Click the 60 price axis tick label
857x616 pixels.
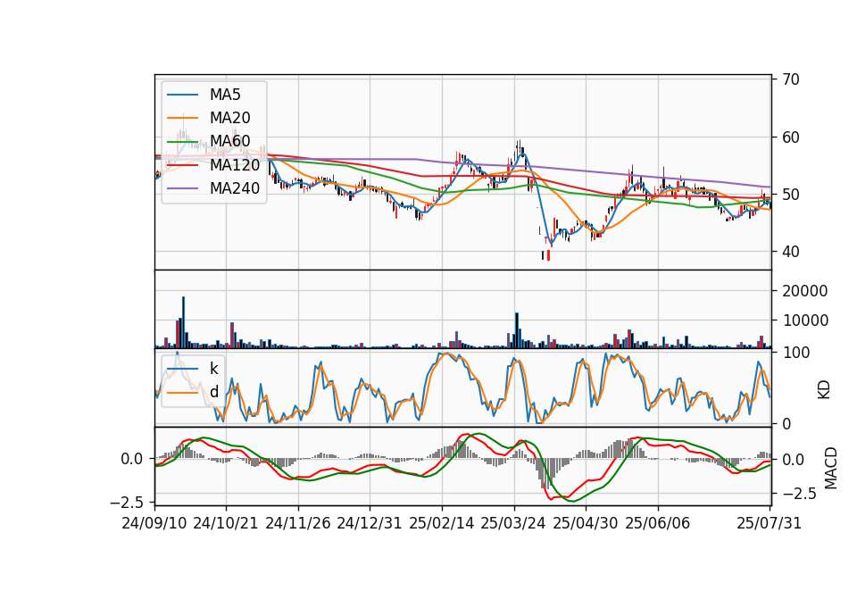click(790, 137)
